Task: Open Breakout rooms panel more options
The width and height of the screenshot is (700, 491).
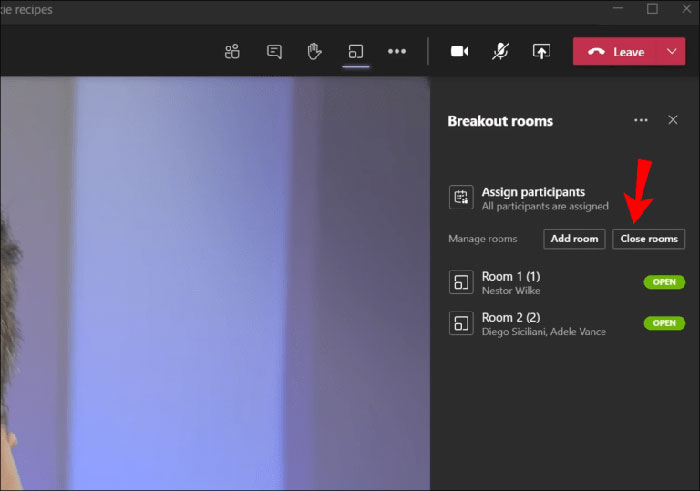Action: coord(641,120)
